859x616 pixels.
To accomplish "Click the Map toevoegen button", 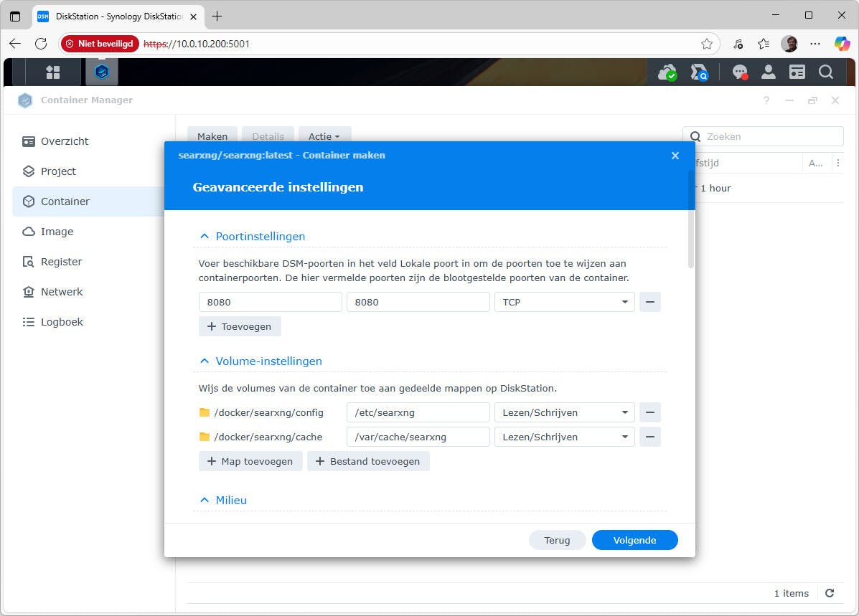I will tap(250, 461).
